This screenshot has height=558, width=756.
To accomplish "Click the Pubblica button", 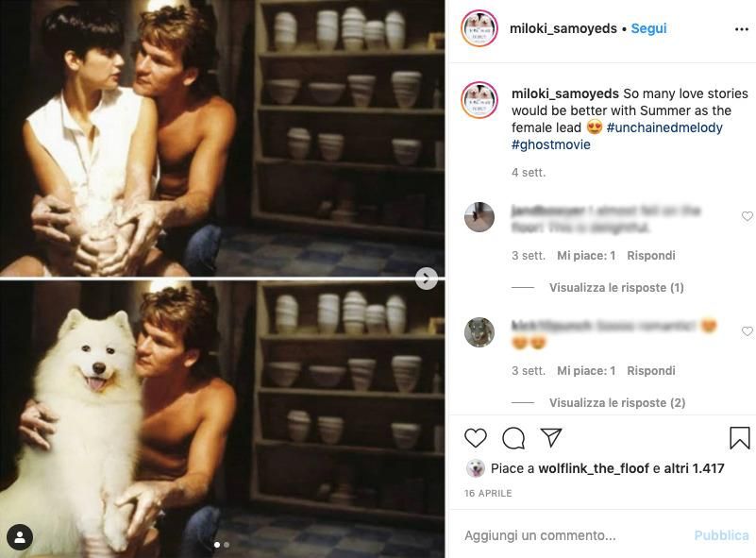I will [721, 535].
